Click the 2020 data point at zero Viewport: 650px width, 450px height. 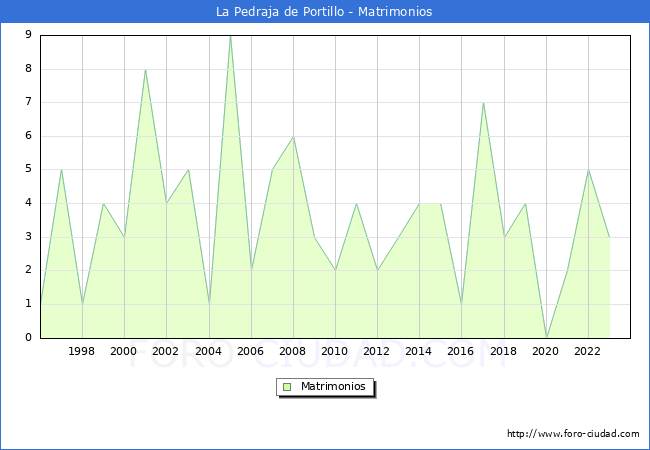point(546,337)
